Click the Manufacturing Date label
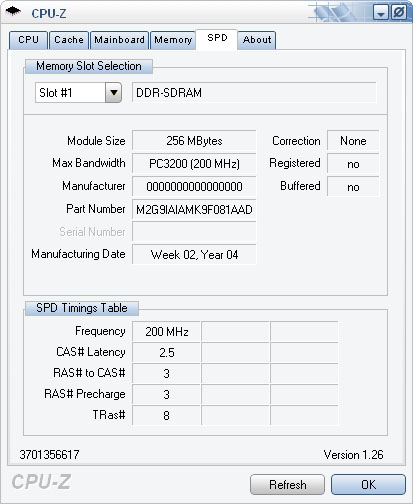 [78, 254]
